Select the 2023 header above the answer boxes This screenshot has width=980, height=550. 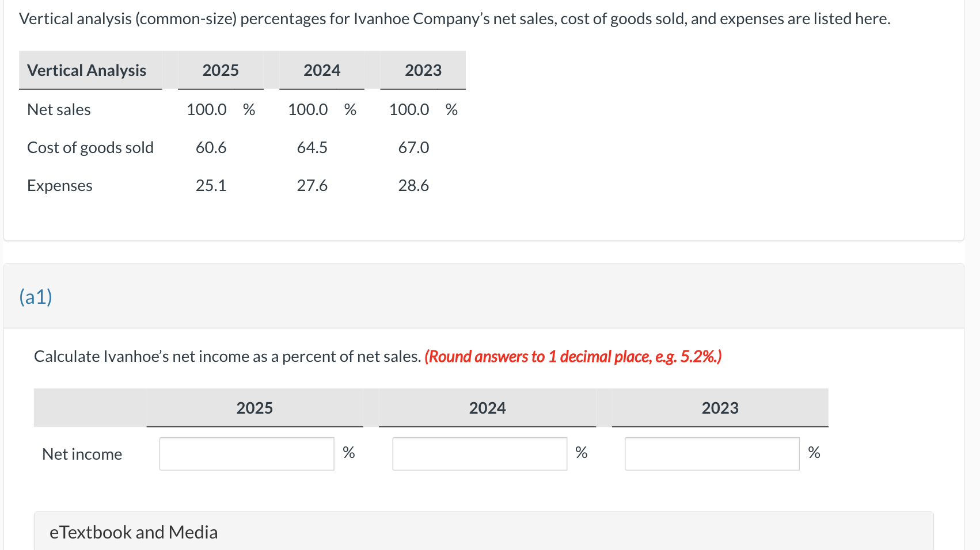click(x=720, y=408)
